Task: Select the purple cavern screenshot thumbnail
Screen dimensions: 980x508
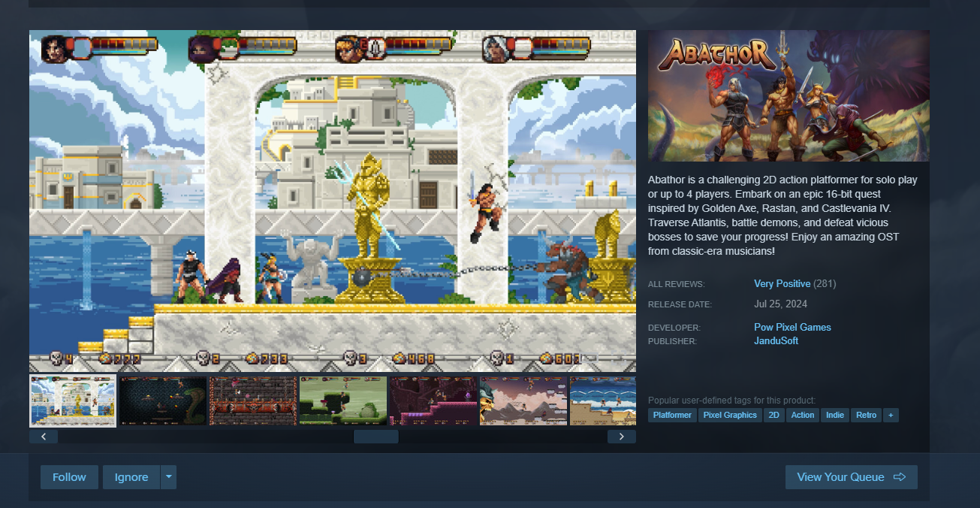Action: point(433,401)
